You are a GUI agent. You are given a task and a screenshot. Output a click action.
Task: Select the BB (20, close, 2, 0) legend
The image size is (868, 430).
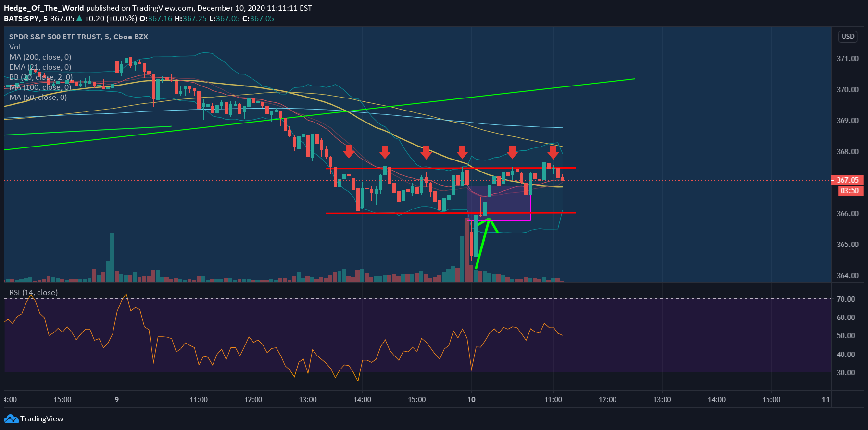(41, 77)
